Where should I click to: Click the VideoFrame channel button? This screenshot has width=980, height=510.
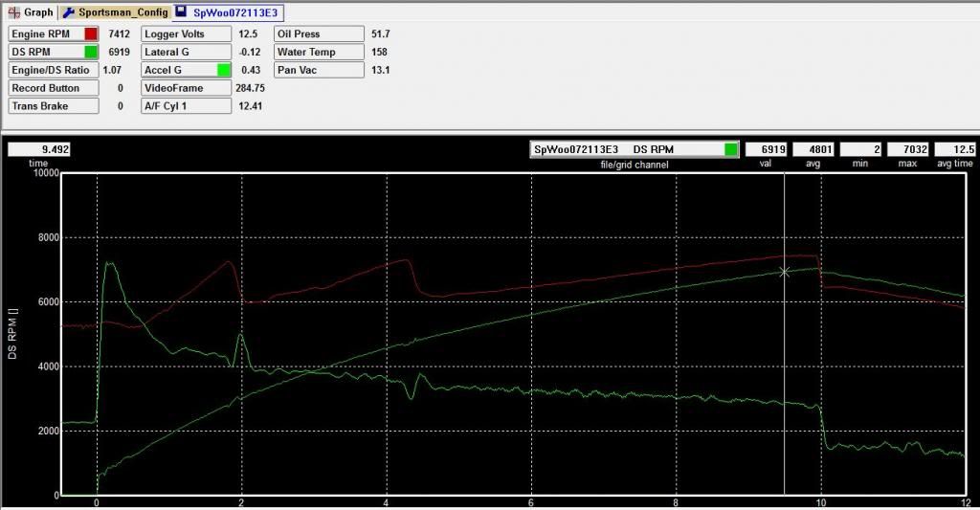[x=186, y=88]
